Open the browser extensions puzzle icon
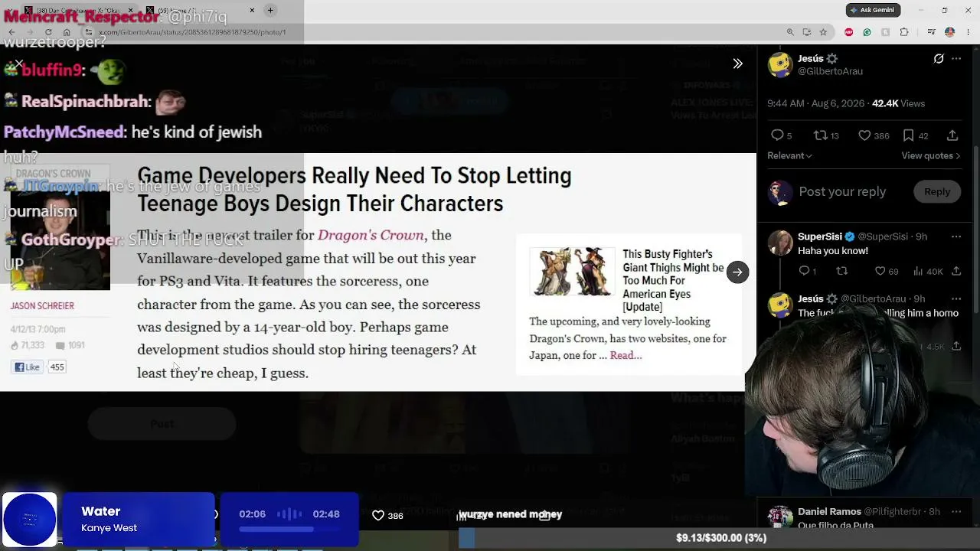 (904, 32)
